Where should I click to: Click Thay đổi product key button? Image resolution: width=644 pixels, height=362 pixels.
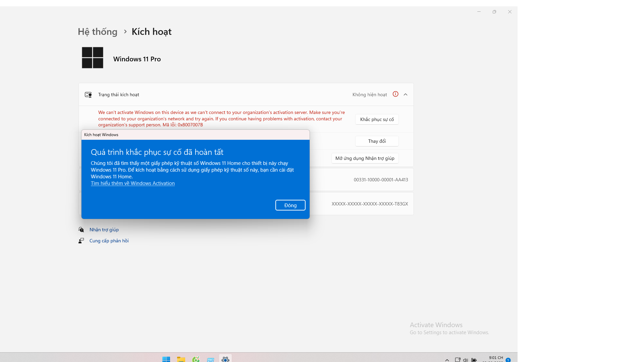click(x=377, y=141)
